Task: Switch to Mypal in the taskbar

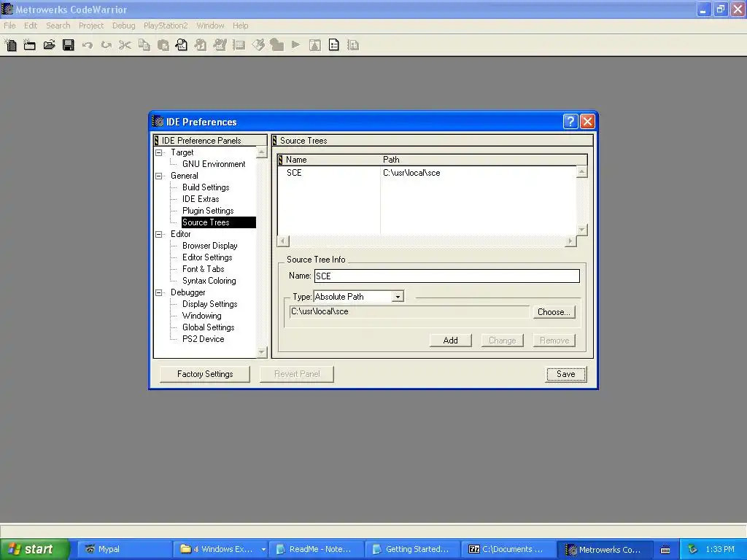Action: 124,550
